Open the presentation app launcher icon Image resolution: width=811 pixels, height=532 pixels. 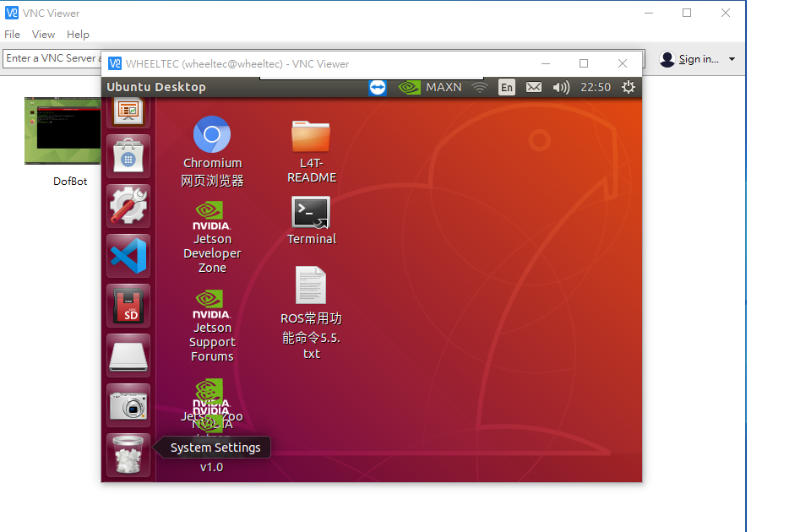pos(128,112)
